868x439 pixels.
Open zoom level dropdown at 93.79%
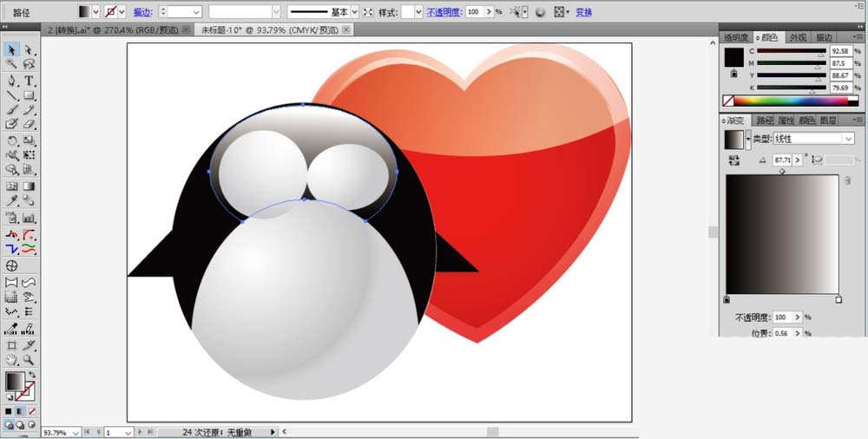pyautogui.click(x=76, y=432)
